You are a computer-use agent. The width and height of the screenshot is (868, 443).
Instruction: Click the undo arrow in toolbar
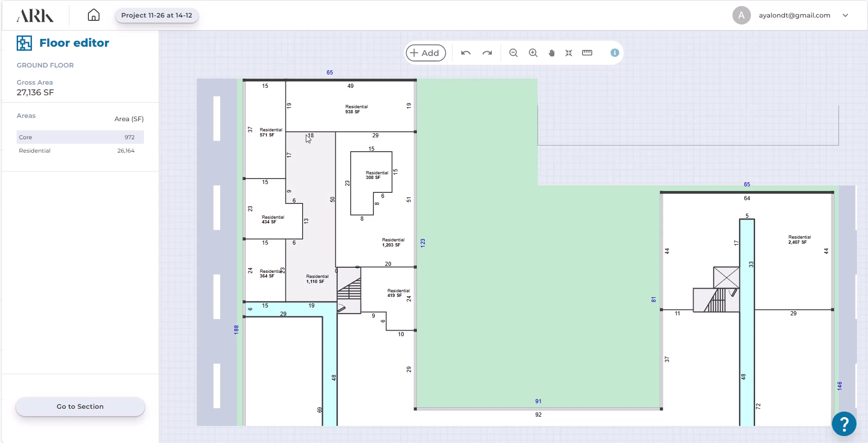tap(465, 53)
